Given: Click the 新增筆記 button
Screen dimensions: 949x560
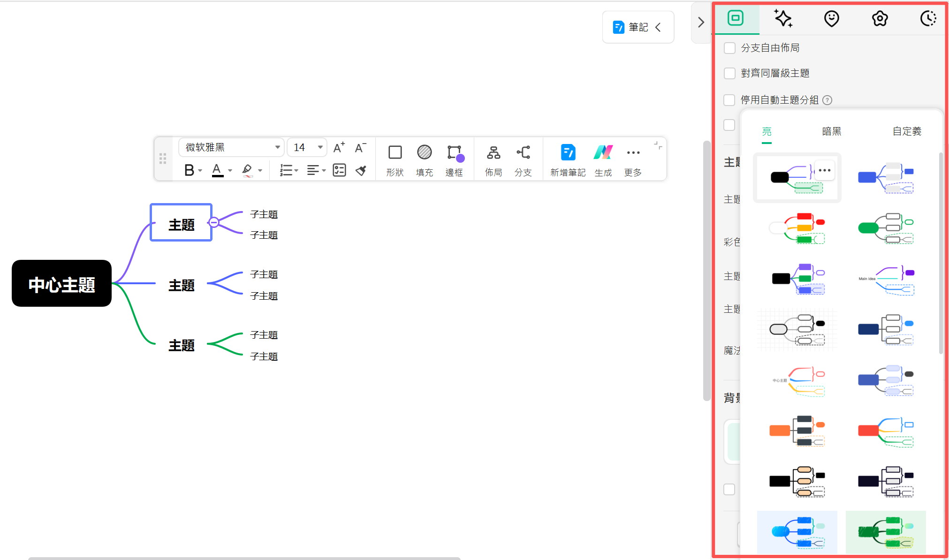Looking at the screenshot, I should click(568, 159).
